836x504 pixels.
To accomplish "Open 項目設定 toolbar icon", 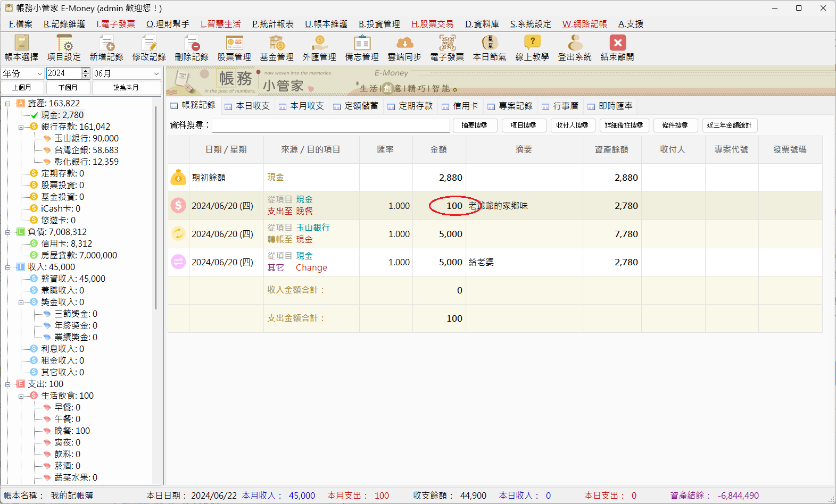I will [64, 48].
